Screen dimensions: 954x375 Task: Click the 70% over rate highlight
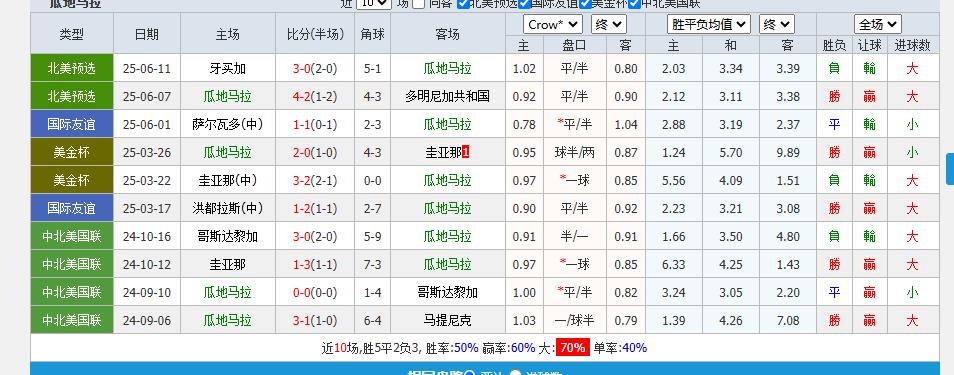[573, 348]
